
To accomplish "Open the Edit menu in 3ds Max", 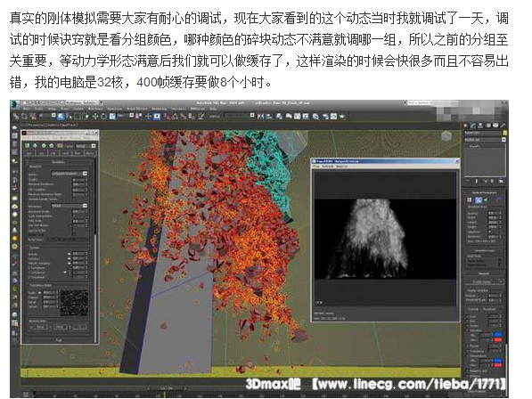I will tap(27, 109).
